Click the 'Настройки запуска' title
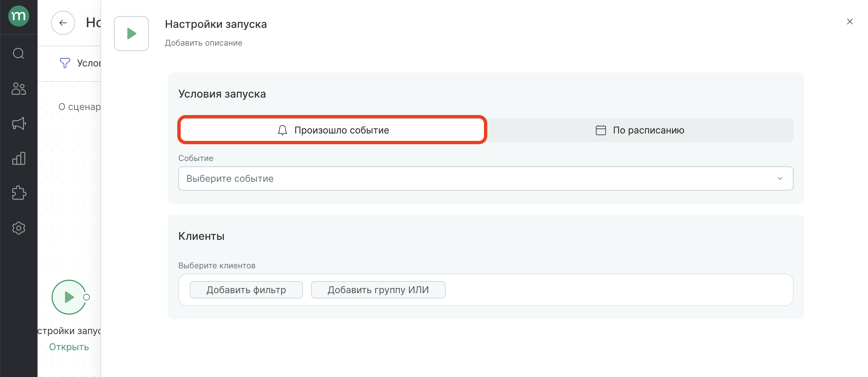 [x=215, y=24]
